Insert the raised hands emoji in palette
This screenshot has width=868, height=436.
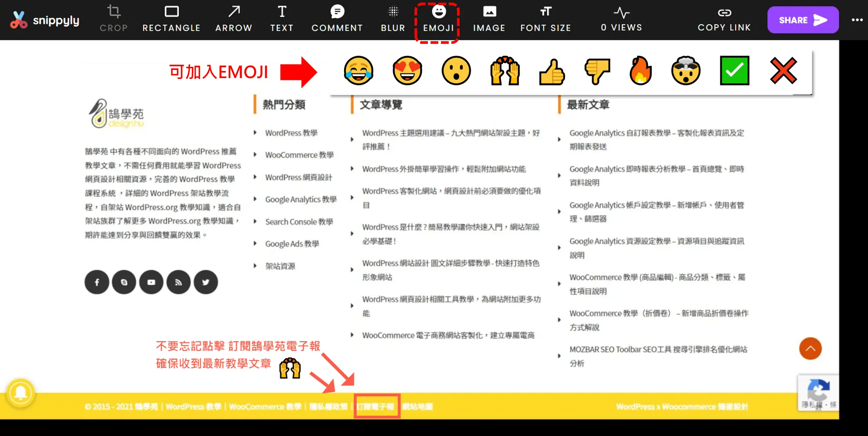tap(505, 71)
